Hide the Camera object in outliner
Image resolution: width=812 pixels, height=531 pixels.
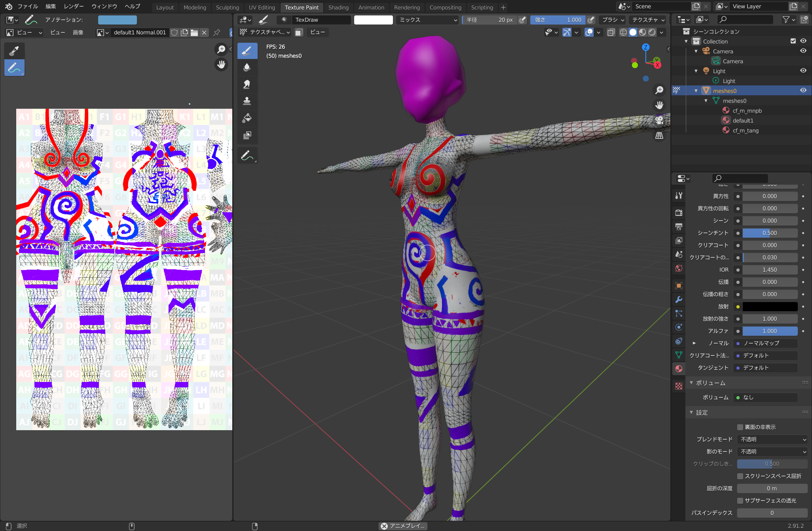[803, 51]
